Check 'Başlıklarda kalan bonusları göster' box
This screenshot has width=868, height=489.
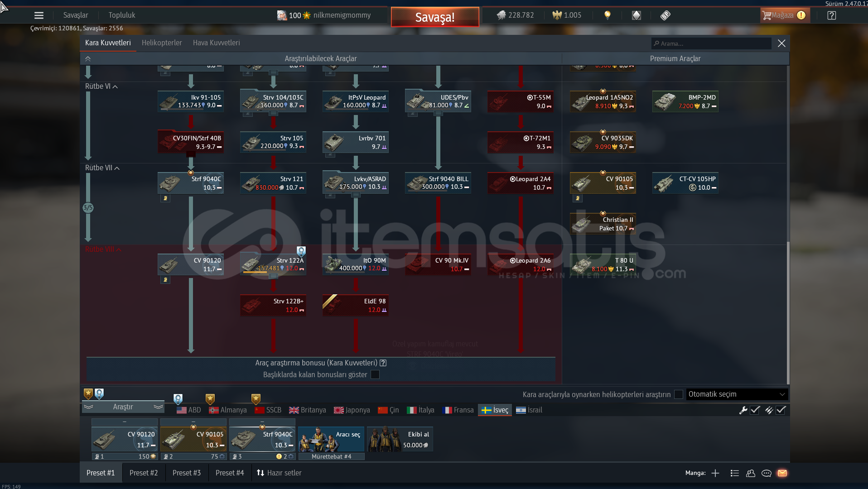pyautogui.click(x=375, y=374)
